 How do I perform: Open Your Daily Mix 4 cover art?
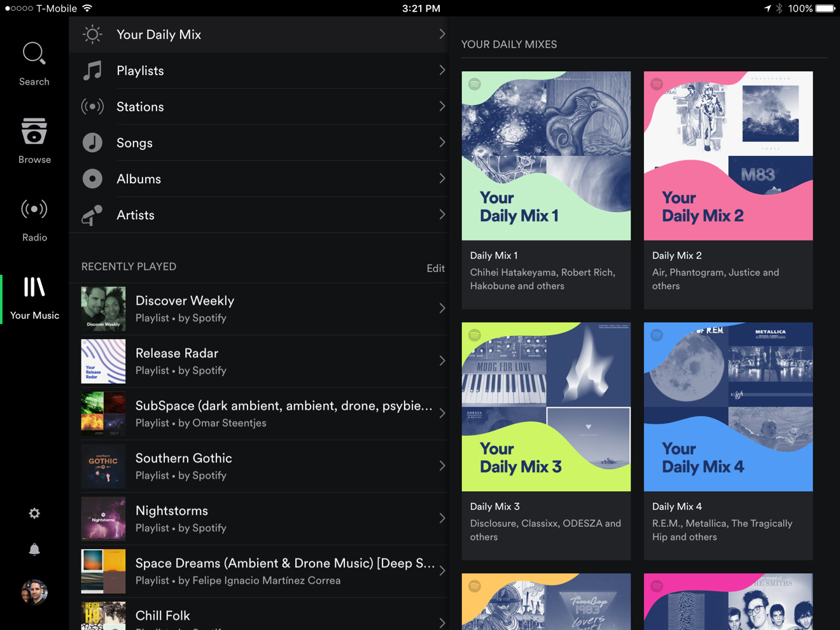(728, 407)
